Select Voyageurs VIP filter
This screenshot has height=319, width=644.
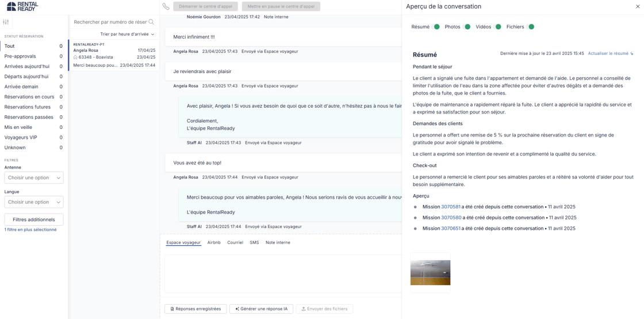coord(34,137)
